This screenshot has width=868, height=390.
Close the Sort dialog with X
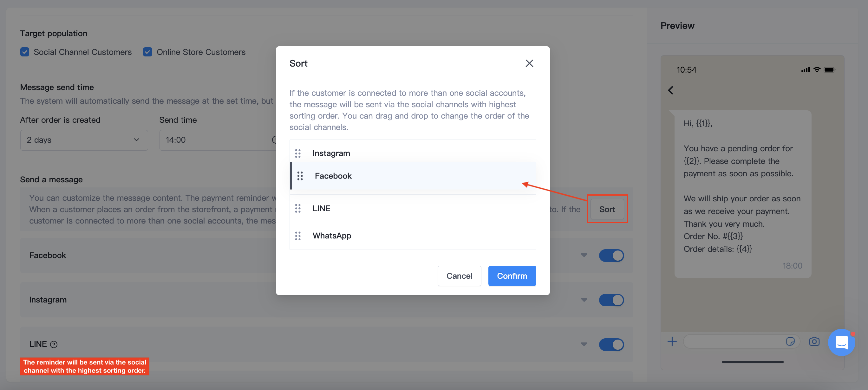click(x=529, y=63)
